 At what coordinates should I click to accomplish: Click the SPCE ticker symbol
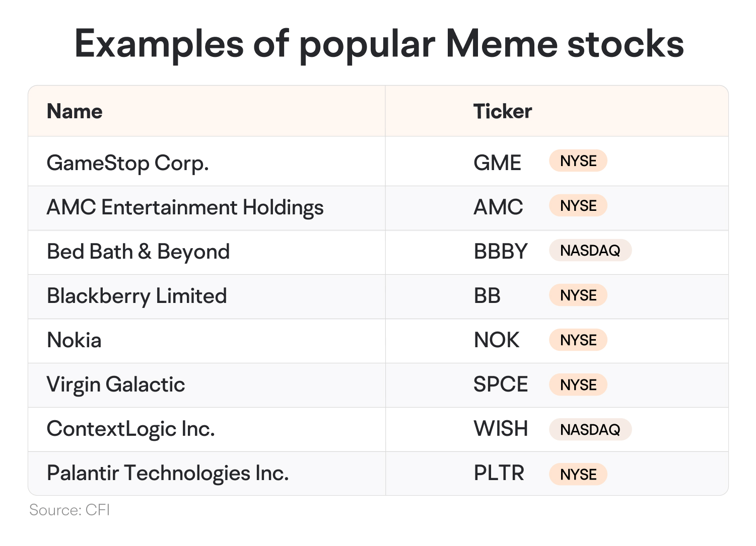(501, 384)
